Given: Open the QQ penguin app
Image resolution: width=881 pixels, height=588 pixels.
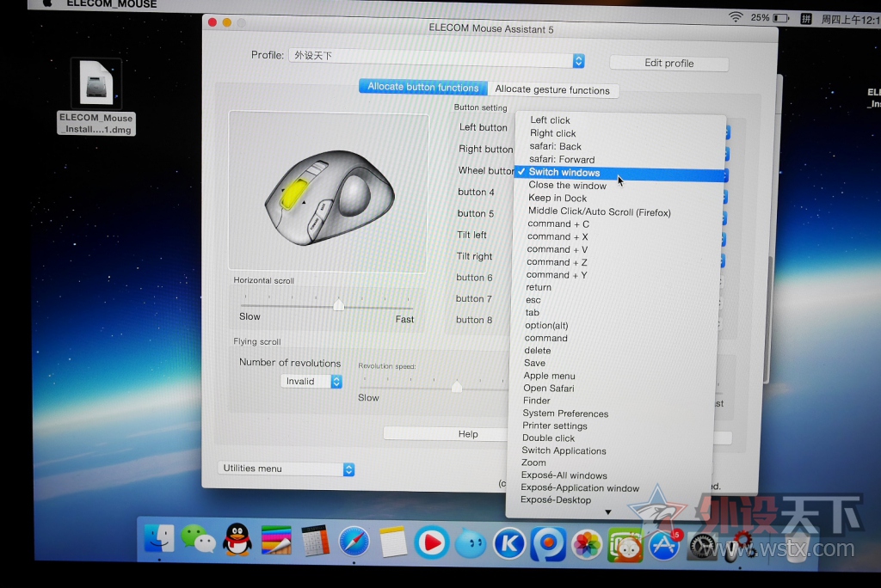Looking at the screenshot, I should click(237, 541).
